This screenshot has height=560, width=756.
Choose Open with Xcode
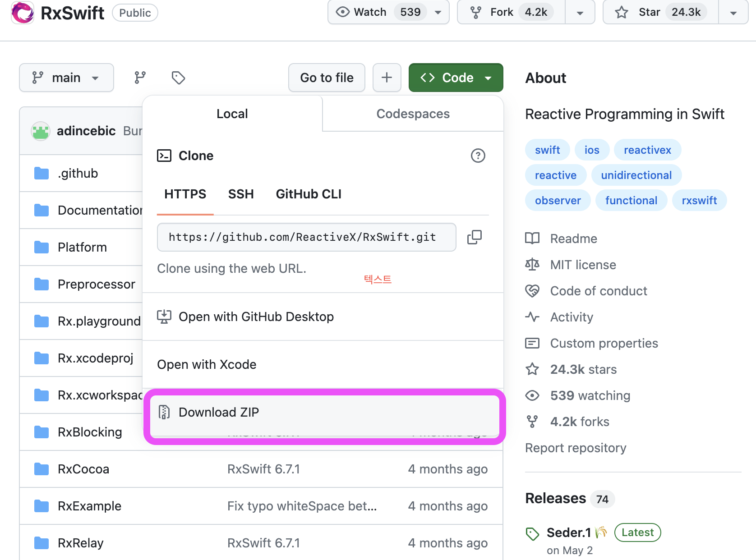pos(323,364)
